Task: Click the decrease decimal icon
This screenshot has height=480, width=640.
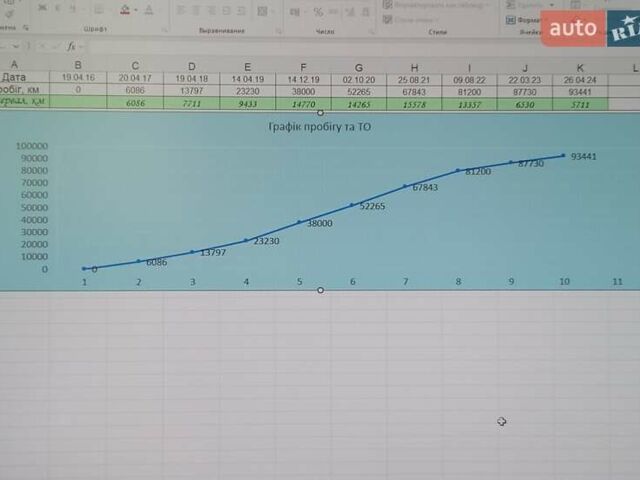Action: pos(366,13)
